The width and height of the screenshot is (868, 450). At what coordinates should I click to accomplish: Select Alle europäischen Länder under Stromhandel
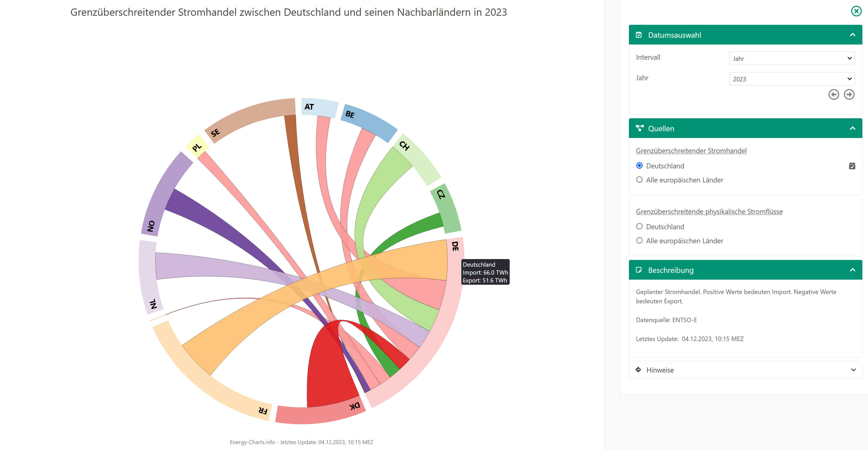coord(639,180)
